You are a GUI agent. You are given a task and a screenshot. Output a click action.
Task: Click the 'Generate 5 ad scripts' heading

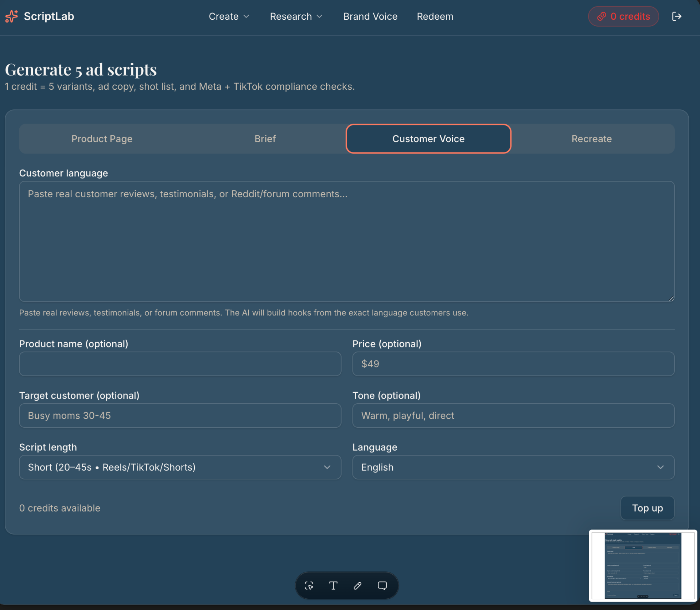pyautogui.click(x=81, y=69)
